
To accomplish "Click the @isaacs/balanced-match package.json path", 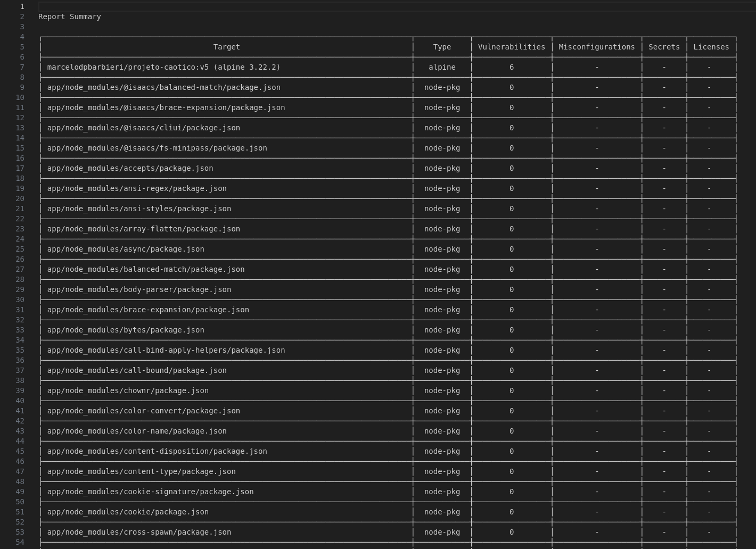I will tap(163, 87).
